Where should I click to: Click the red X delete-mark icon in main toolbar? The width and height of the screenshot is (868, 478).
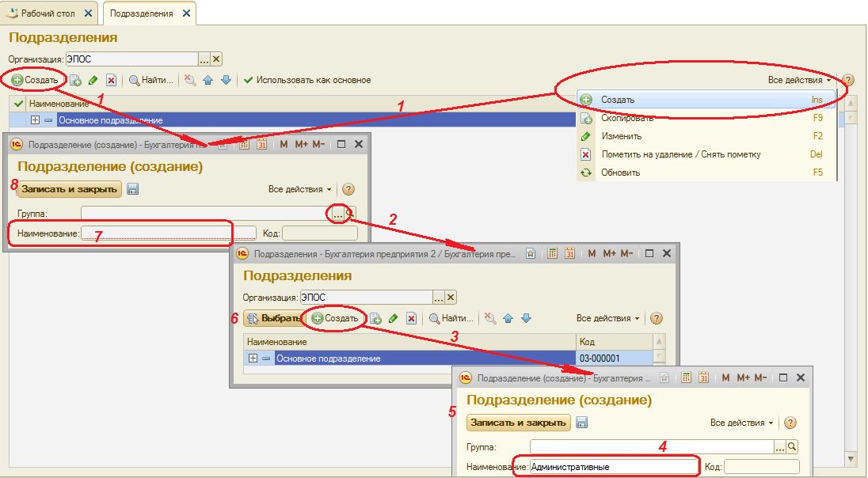tap(111, 80)
